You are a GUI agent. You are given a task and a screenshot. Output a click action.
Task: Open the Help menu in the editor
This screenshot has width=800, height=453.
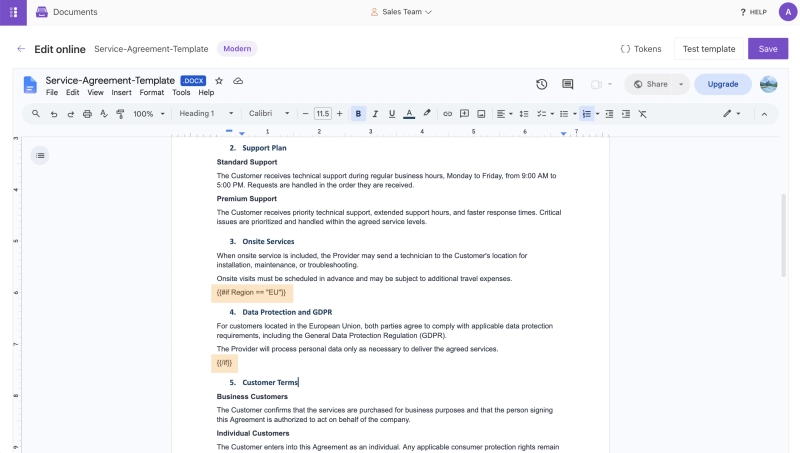pyautogui.click(x=206, y=92)
